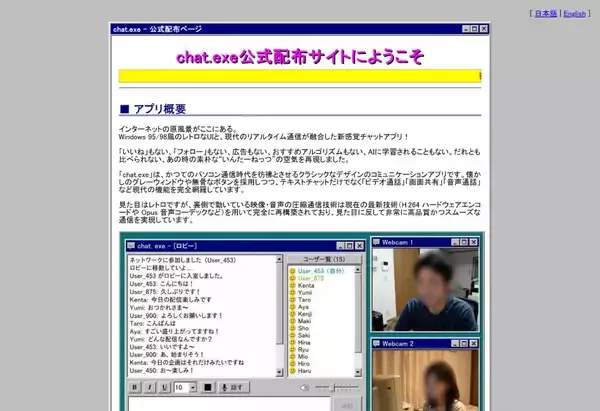The height and width of the screenshot is (411, 600).
Task: Click the speaker volume icon
Action: [x=305, y=388]
